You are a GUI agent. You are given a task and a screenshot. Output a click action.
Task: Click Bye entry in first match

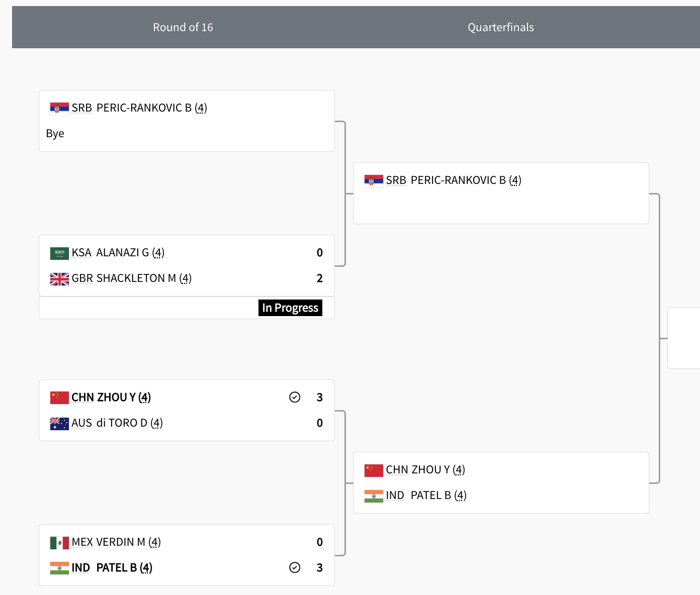pyautogui.click(x=55, y=134)
